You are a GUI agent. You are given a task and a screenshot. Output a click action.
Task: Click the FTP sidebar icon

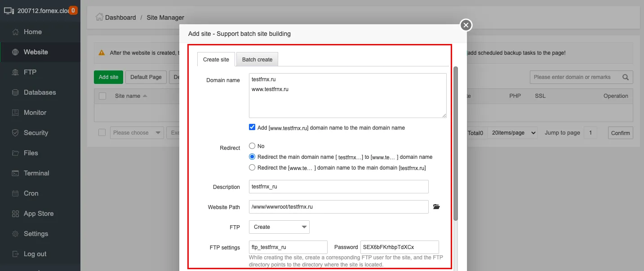point(15,72)
